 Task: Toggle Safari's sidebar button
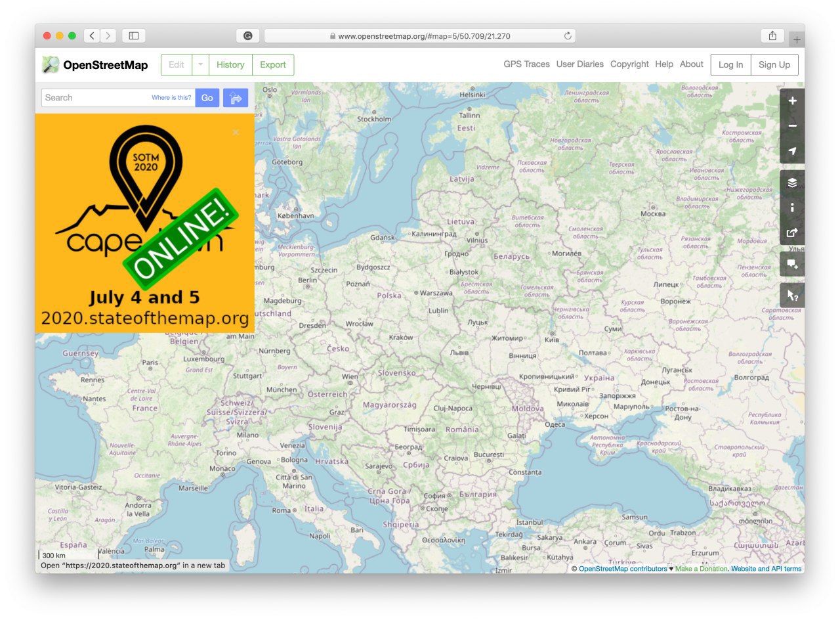pyautogui.click(x=134, y=35)
